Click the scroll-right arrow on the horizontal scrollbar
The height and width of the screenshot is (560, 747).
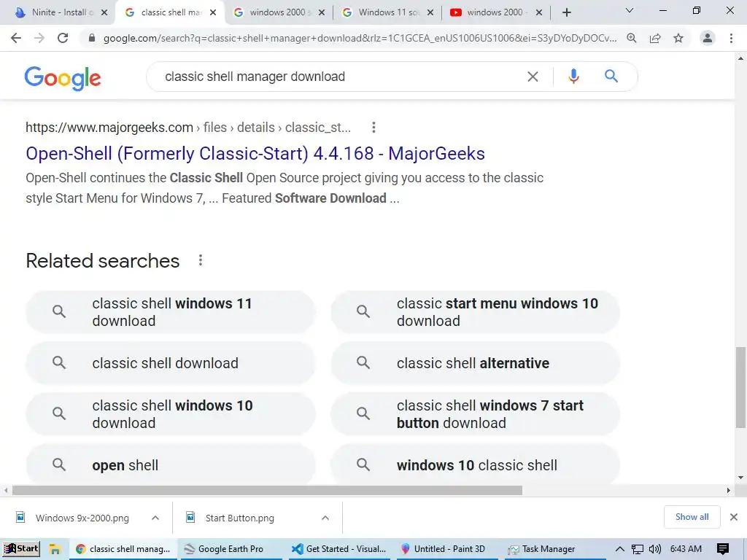tap(729, 490)
